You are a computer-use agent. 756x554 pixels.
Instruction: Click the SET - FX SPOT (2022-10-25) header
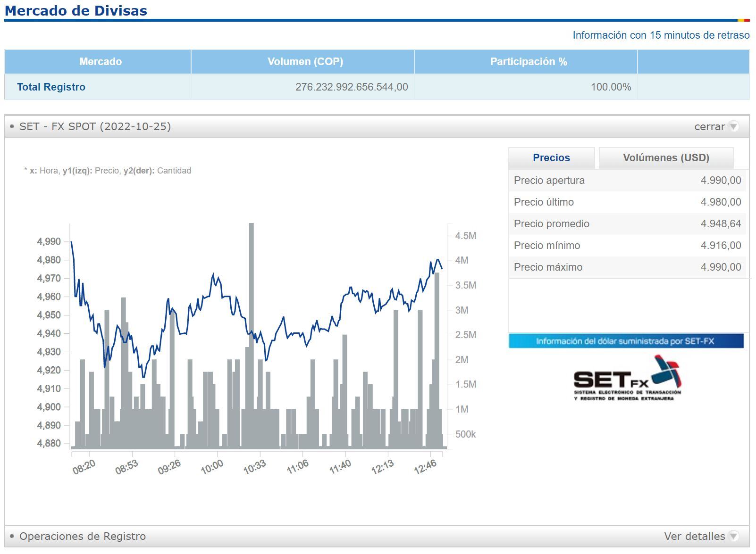click(95, 126)
